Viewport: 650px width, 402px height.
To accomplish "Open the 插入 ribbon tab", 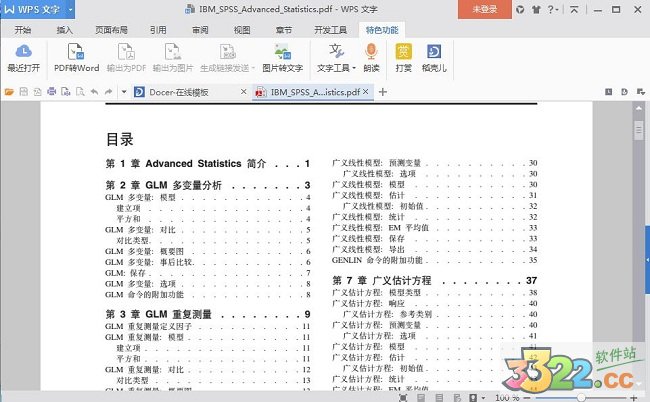I will [x=64, y=30].
